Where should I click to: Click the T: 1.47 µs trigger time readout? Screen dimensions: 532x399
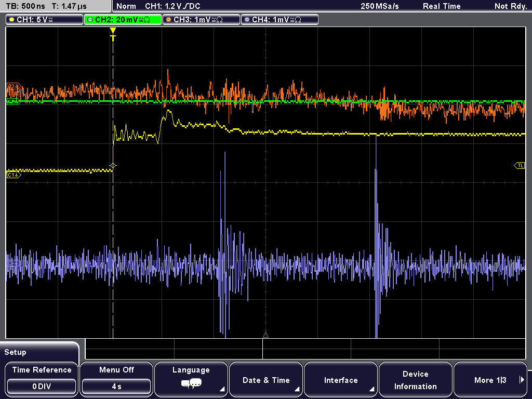(x=69, y=6)
